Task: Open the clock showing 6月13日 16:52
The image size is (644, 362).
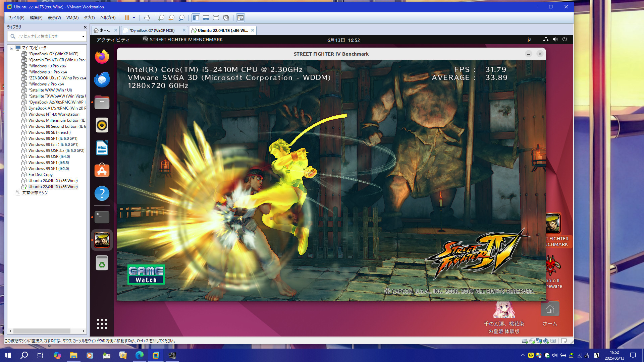Action: 343,40
